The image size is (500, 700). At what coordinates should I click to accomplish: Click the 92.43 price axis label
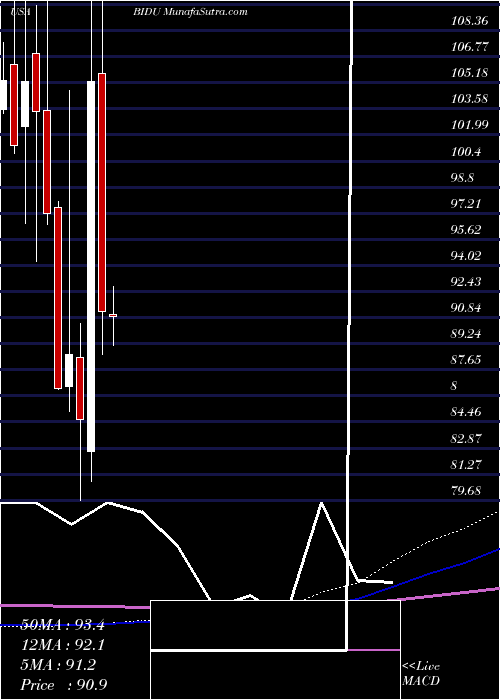coord(467,282)
